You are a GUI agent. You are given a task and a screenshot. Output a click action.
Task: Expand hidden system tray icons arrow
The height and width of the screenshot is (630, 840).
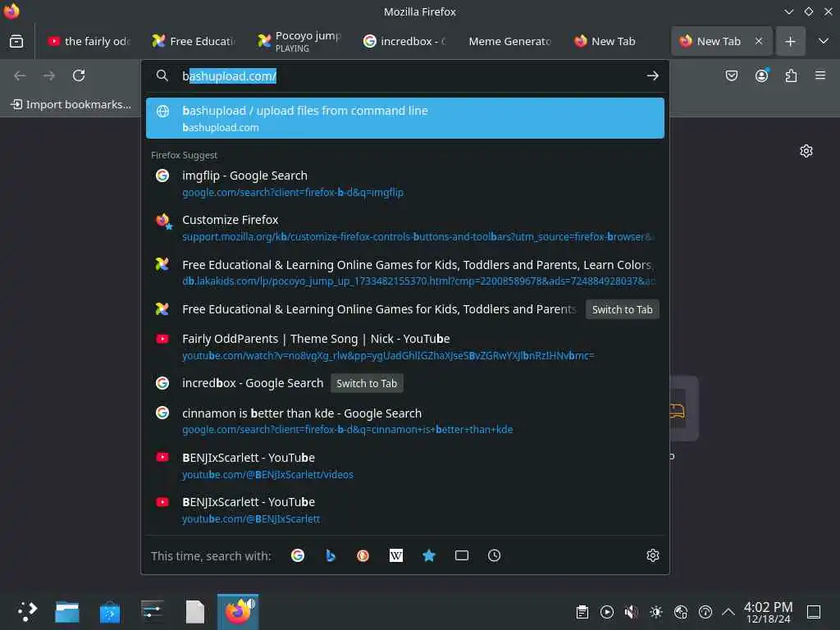pyautogui.click(x=728, y=612)
